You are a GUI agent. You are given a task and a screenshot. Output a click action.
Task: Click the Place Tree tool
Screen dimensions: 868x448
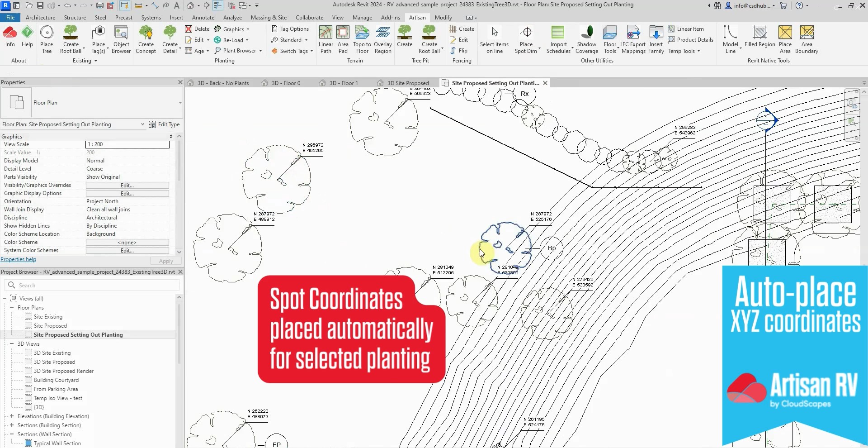click(x=47, y=40)
